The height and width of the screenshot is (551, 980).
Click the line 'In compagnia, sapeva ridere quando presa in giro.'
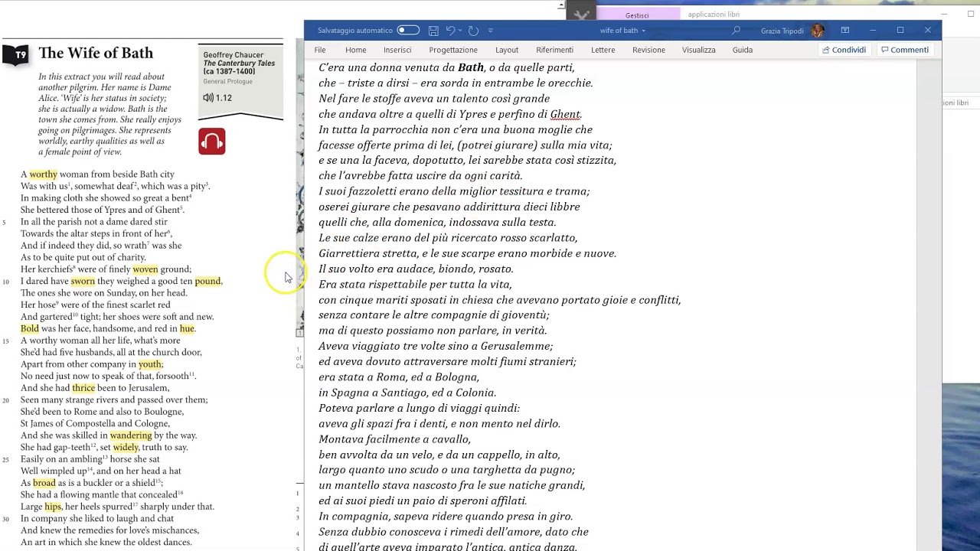click(x=446, y=517)
